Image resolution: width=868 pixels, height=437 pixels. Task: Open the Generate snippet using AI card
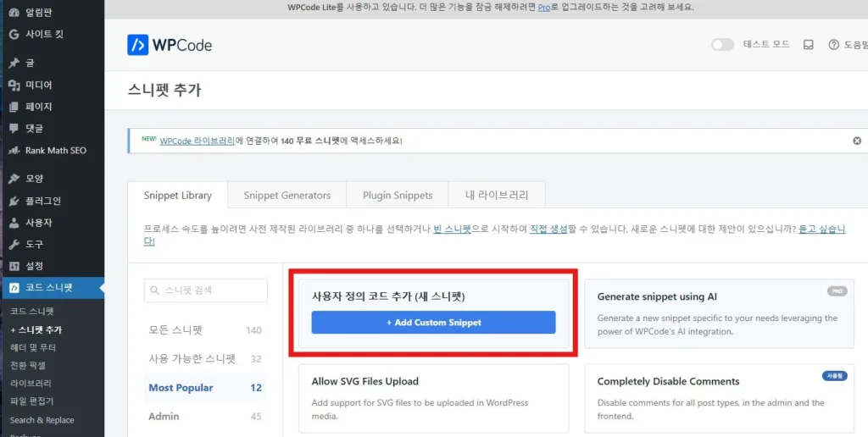(x=719, y=313)
